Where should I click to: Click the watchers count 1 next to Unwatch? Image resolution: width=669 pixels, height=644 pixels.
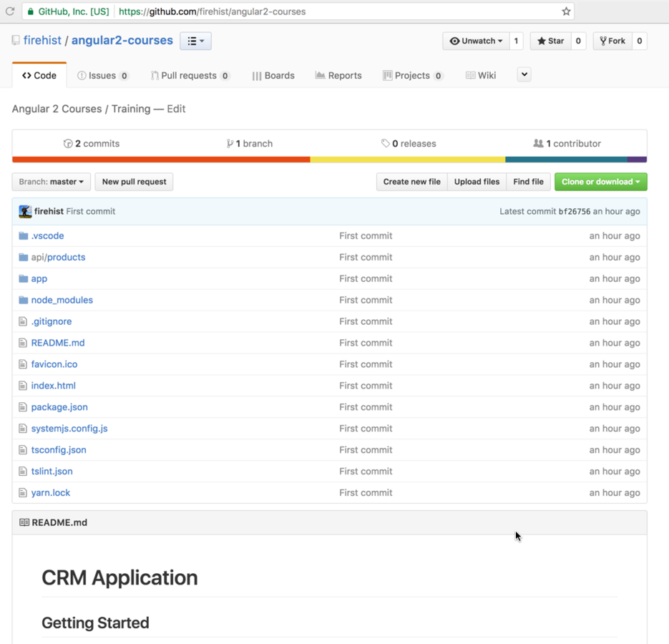point(517,41)
